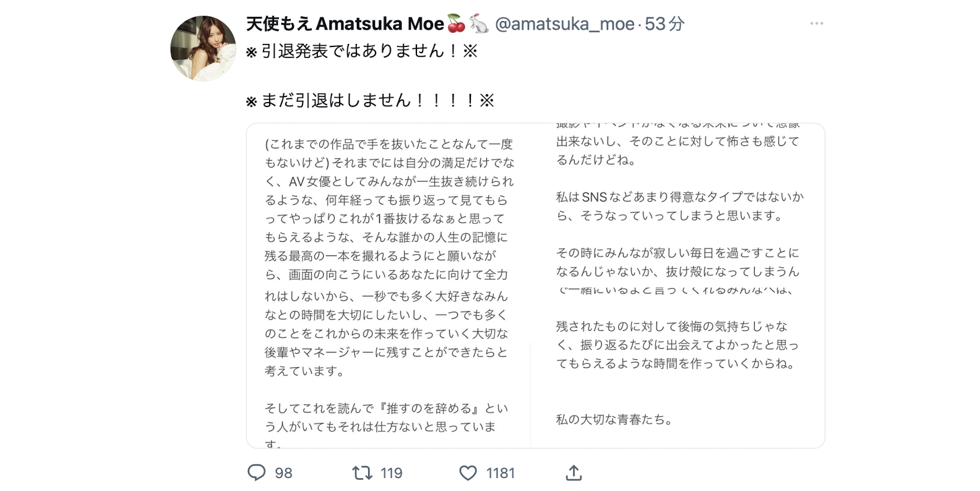Retweet using the retweet arrows icon
Viewport: 980px width, 491px height.
tap(362, 473)
